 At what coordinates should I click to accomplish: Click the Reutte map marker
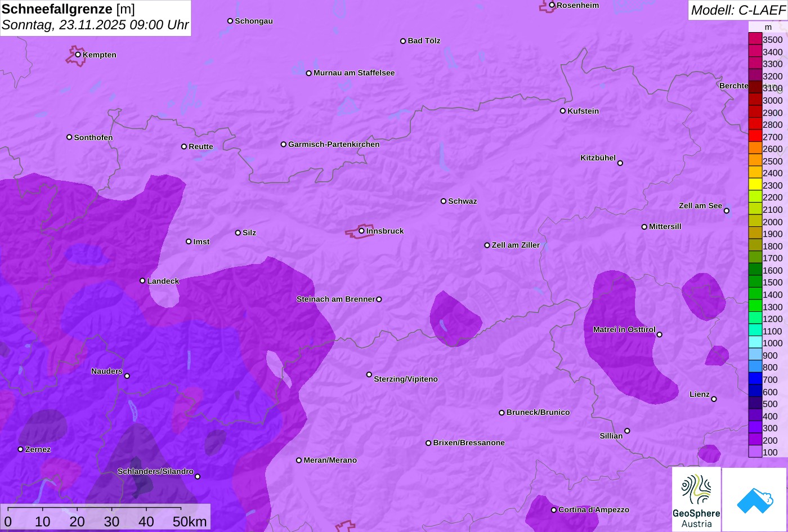(x=184, y=146)
